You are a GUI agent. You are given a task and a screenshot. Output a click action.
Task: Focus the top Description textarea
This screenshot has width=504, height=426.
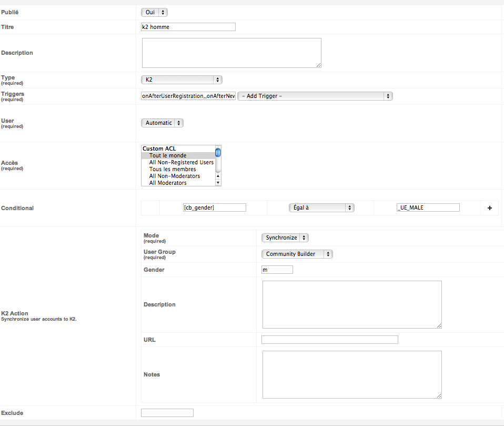point(231,53)
